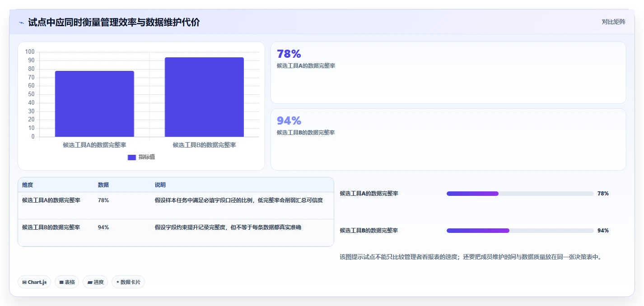This screenshot has height=306, width=644.
Task: Click the 候选工具B progress bar
Action: click(x=520, y=231)
